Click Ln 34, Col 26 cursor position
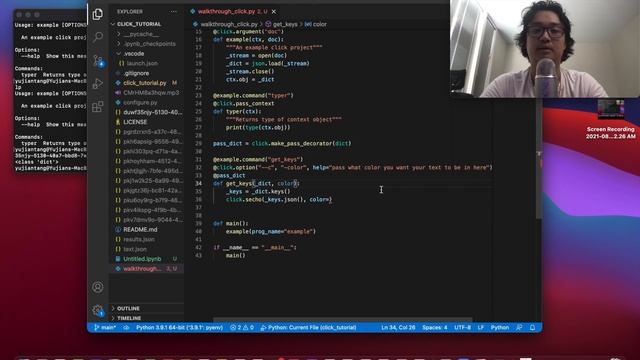 tap(398, 328)
